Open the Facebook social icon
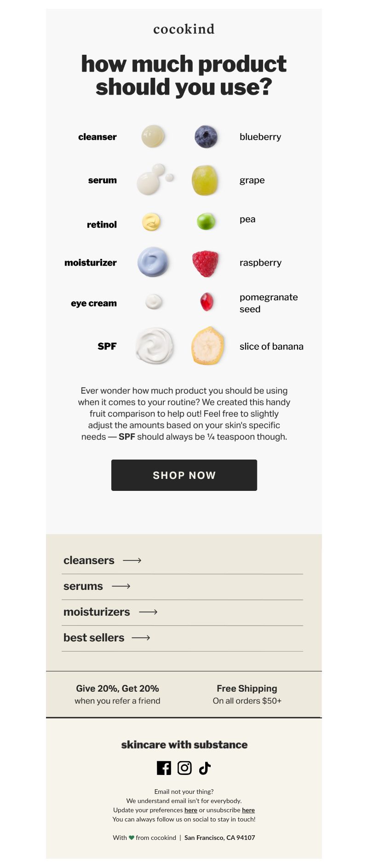This screenshot has width=368, height=868. (x=164, y=768)
